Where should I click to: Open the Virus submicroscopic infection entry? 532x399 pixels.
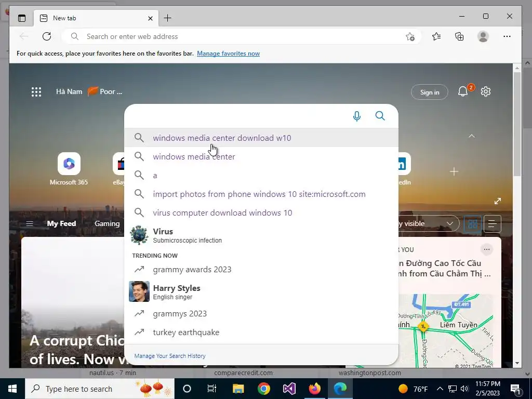click(261, 235)
